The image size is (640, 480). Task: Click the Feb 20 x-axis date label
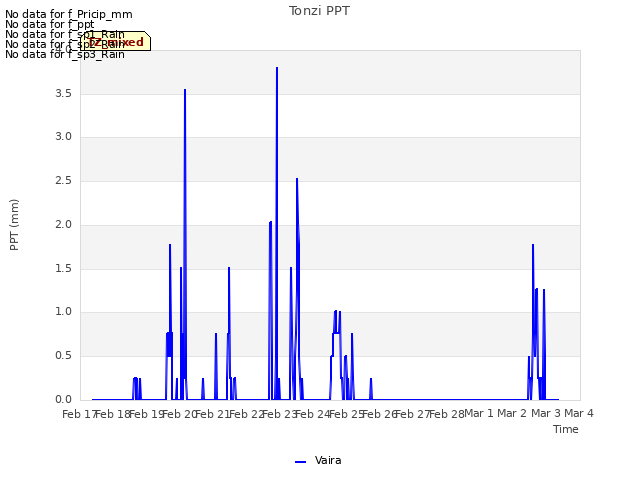180,414
